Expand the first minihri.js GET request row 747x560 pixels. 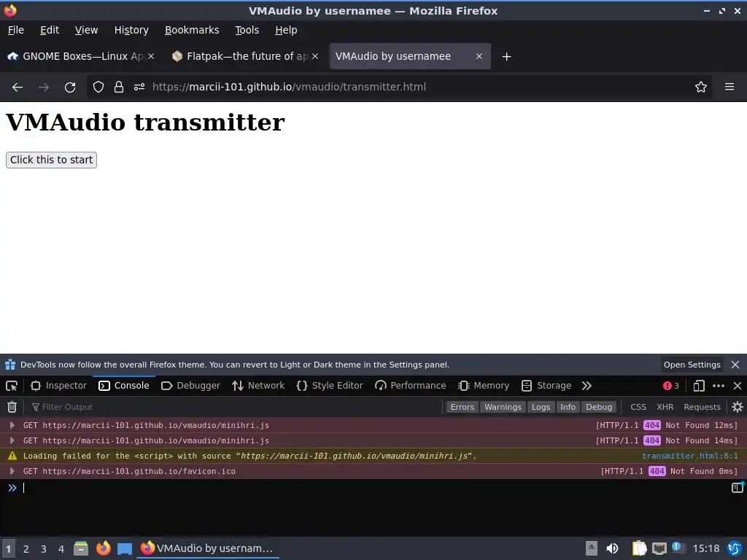pos(12,425)
